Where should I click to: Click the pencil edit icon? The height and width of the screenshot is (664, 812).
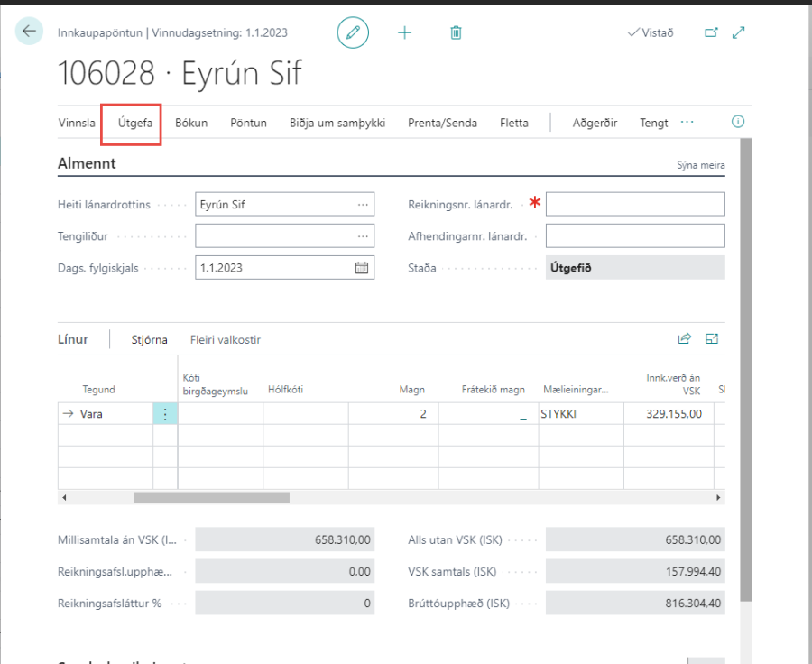(x=353, y=32)
